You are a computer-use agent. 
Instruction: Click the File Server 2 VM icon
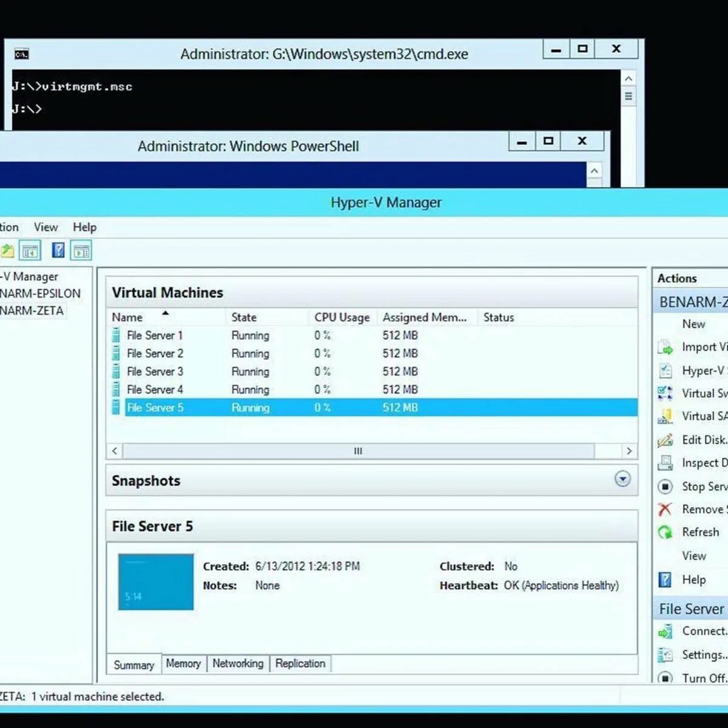tap(116, 354)
